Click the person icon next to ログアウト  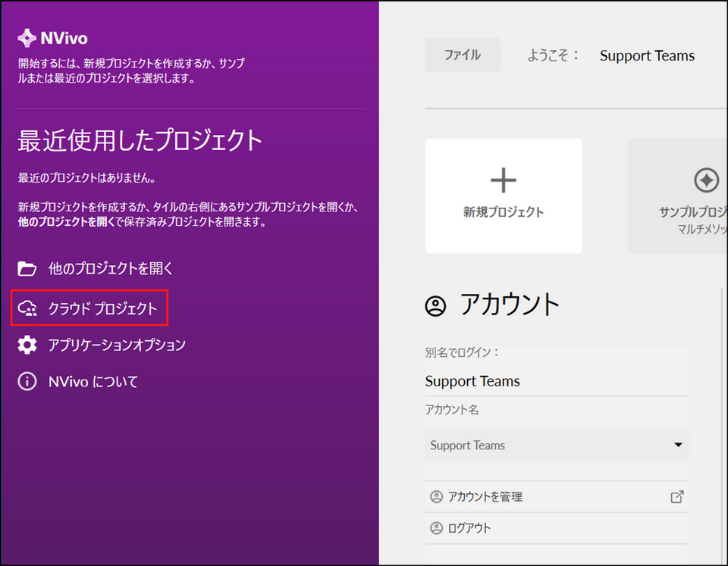[x=436, y=528]
